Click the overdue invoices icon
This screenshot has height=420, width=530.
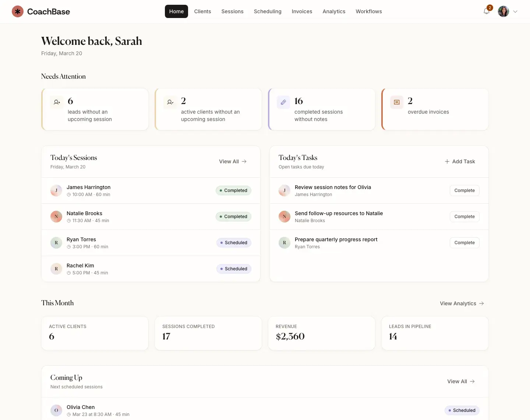397,102
